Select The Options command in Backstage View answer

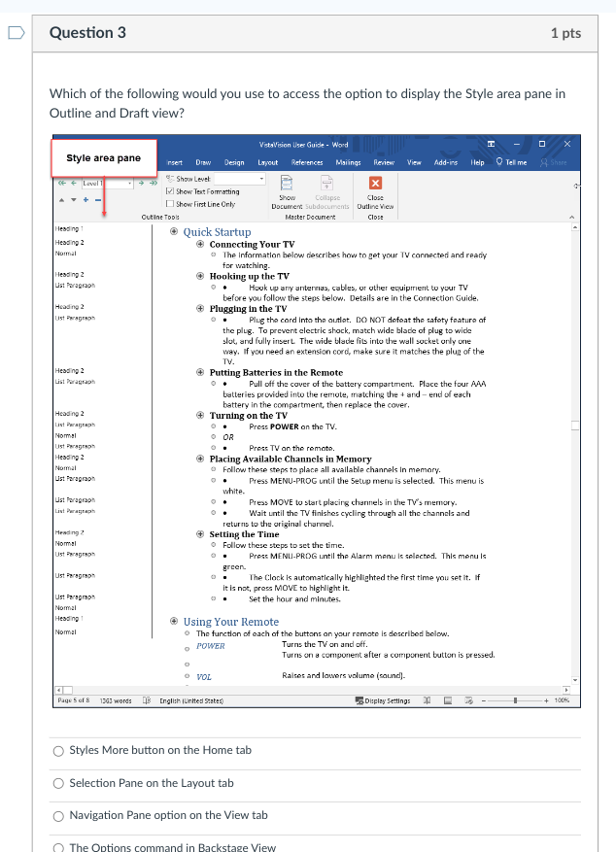tap(58, 848)
